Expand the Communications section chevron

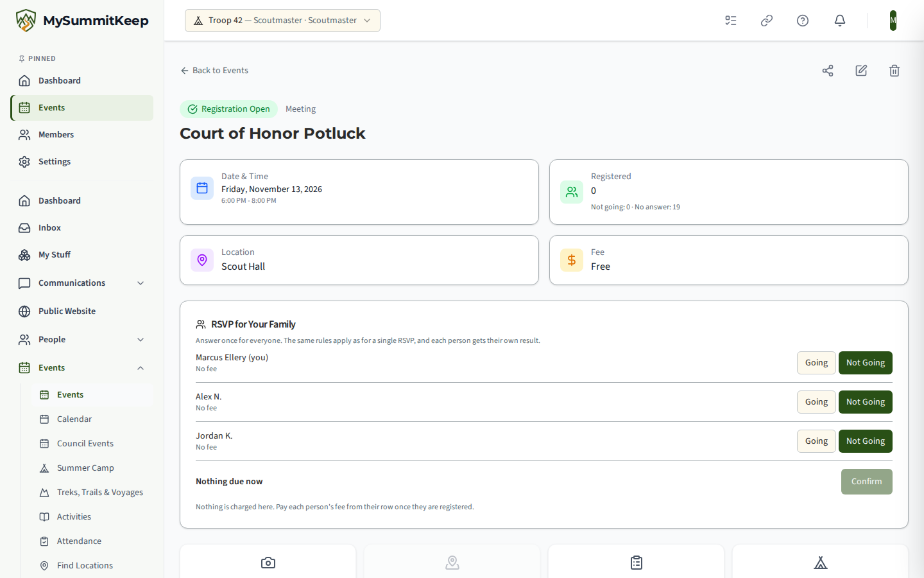coord(141,283)
